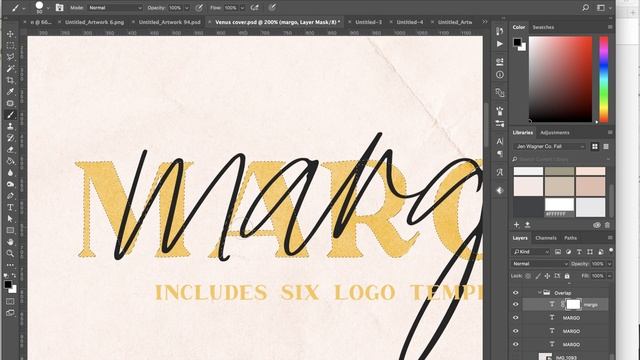Open the brush preset picker arrow

48,8
